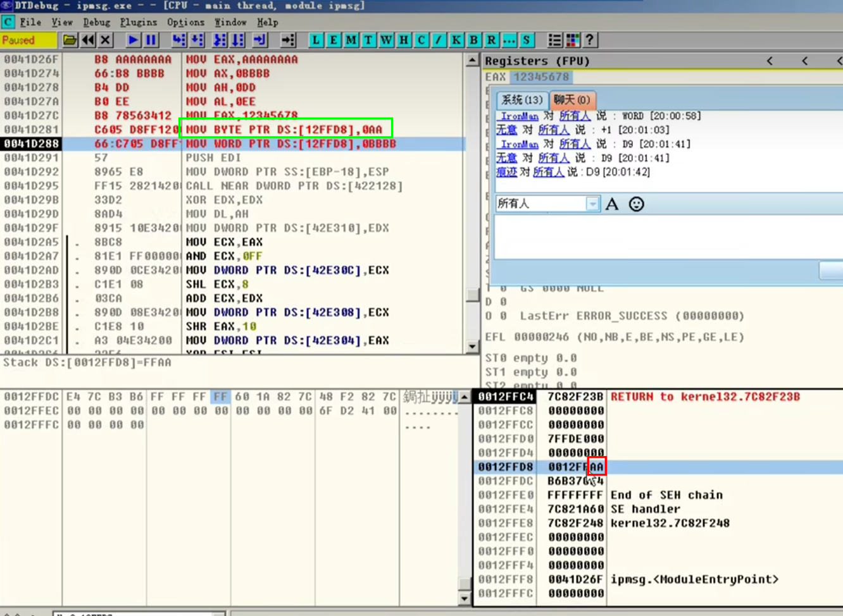
Task: Switch to the 系统 (13) chat tab
Action: 522,100
